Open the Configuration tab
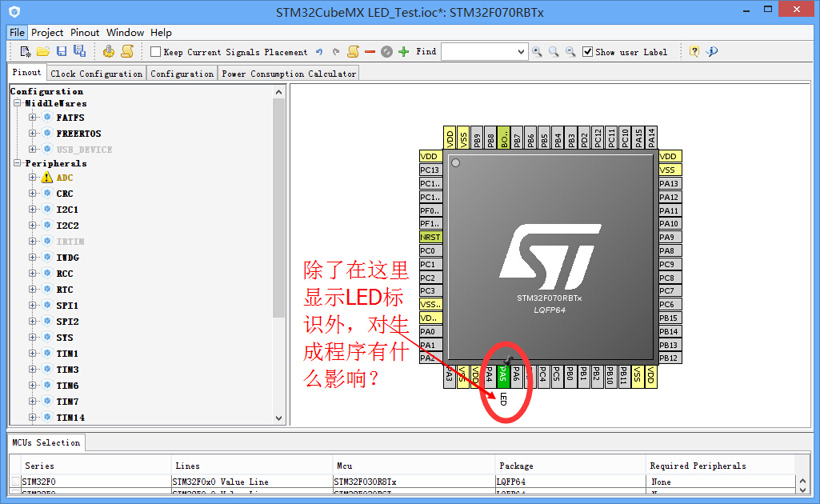Screen dimensions: 820x504 coord(182,74)
